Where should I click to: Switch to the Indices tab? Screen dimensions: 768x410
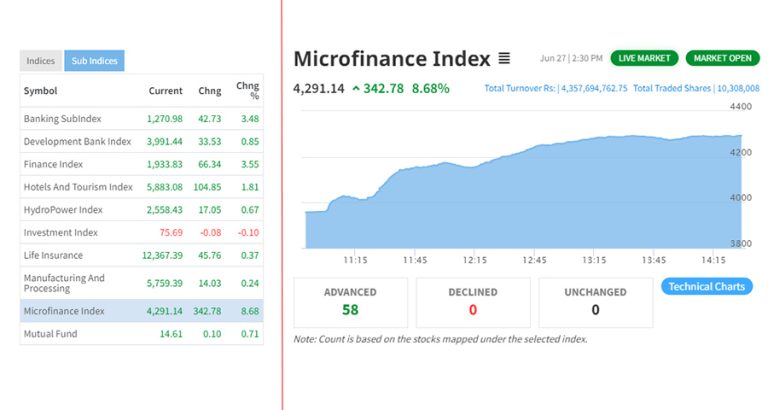pos(41,61)
